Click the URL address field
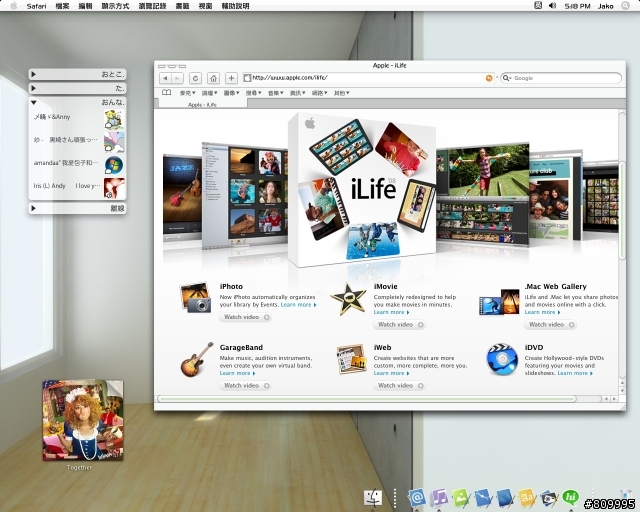The height and width of the screenshot is (512, 640). coord(368,78)
